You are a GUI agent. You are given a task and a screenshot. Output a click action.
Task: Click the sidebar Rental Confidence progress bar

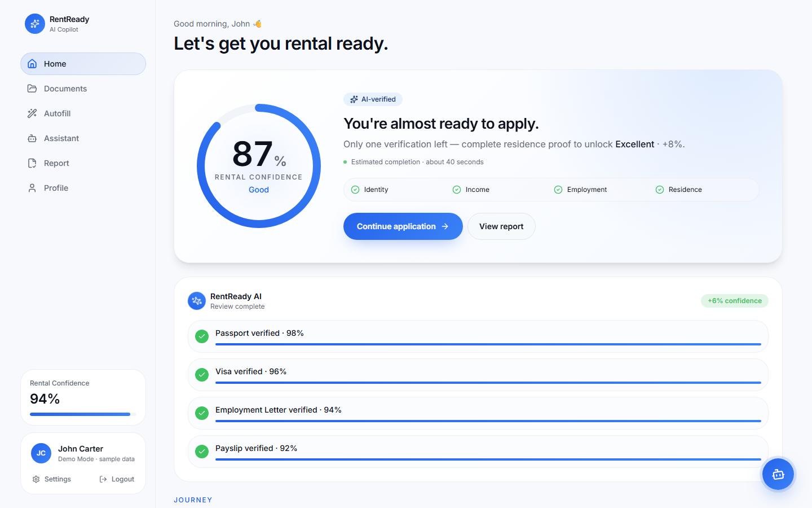pos(83,414)
